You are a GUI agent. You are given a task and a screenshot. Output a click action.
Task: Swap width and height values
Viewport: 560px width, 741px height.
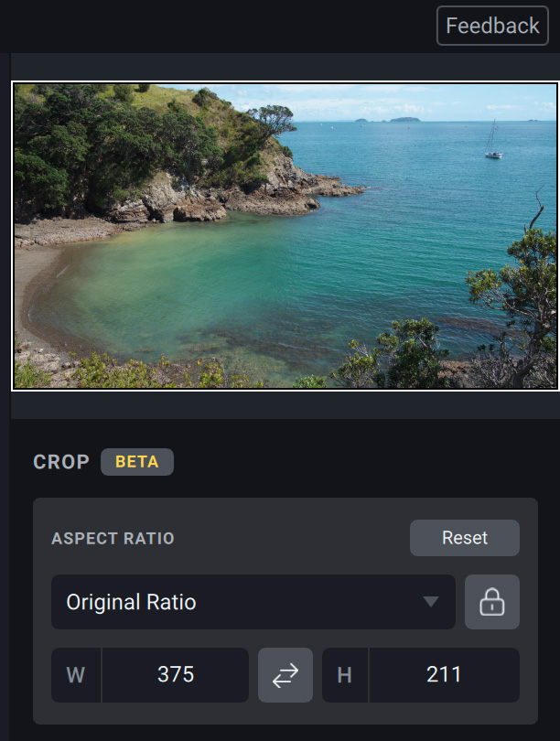pyautogui.click(x=285, y=675)
